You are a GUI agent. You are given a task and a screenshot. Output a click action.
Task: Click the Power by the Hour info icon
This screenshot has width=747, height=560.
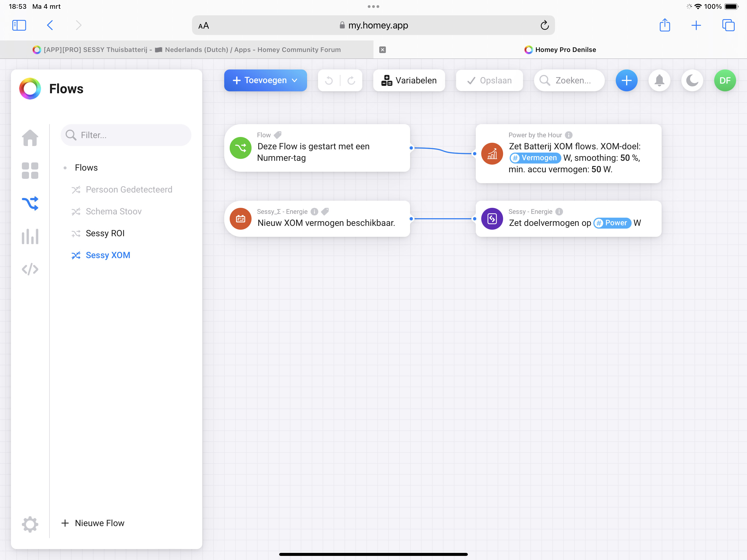pyautogui.click(x=569, y=135)
